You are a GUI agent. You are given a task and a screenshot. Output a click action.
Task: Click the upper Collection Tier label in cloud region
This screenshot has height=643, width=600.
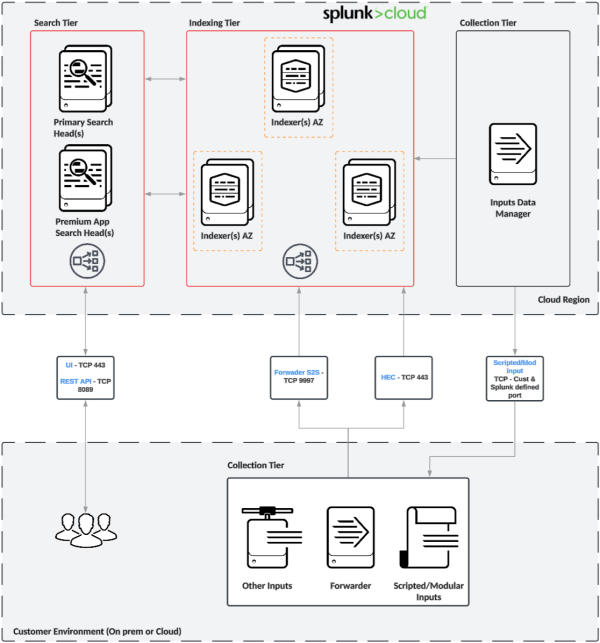click(x=488, y=23)
